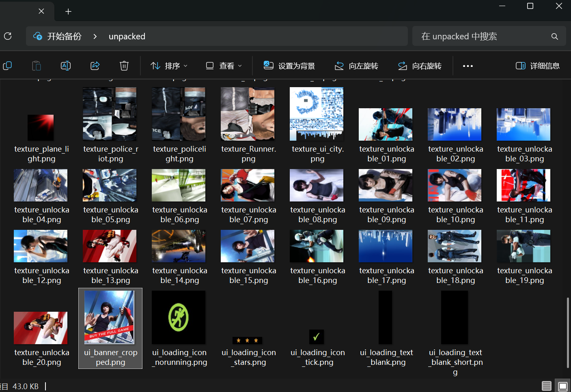Open the three-dot more options menu
The height and width of the screenshot is (392, 571).
(x=468, y=66)
